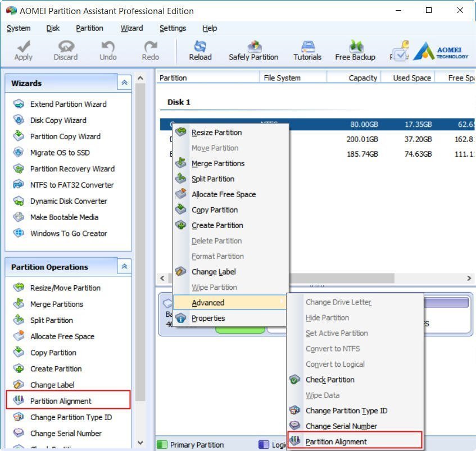Launch Dynamic Disk Converter icon
The image size is (476, 451).
19,201
